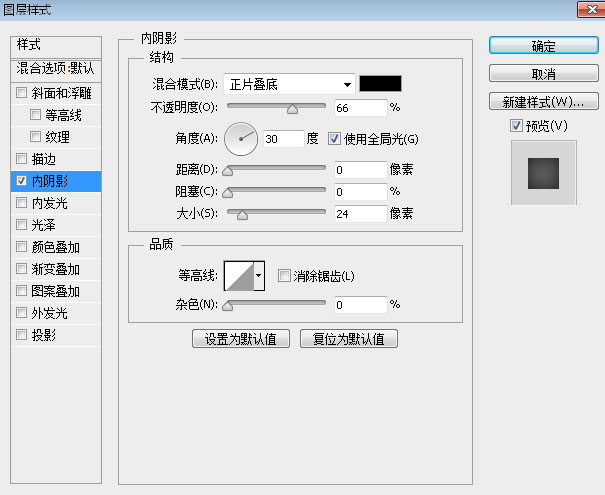
Task: Click 复位为默认值 button
Action: point(349,339)
